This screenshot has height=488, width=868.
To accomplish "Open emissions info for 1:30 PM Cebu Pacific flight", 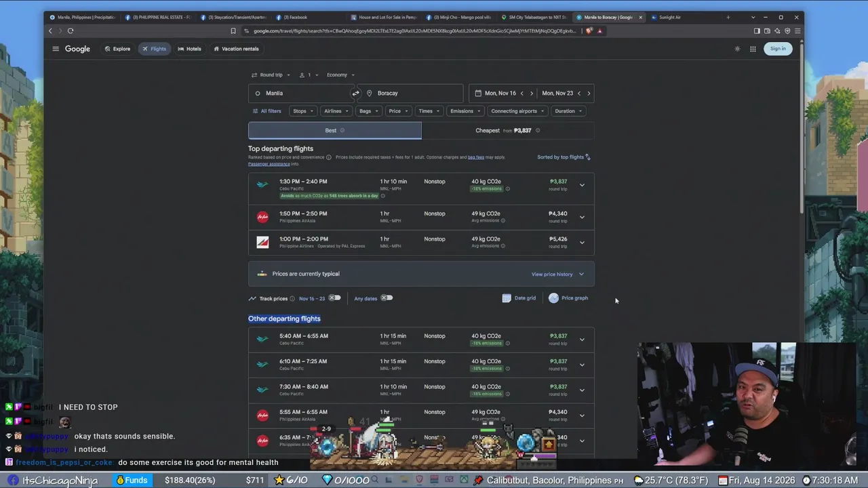I will (507, 188).
